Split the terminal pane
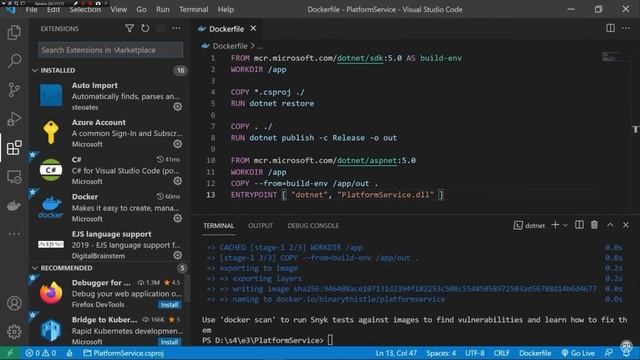 pyautogui.click(x=579, y=225)
